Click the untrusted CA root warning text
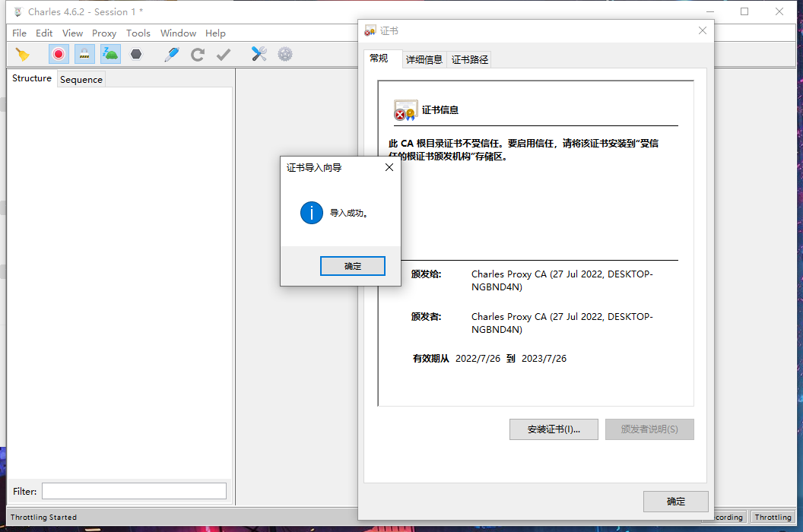The width and height of the screenshot is (803, 532). 523,150
